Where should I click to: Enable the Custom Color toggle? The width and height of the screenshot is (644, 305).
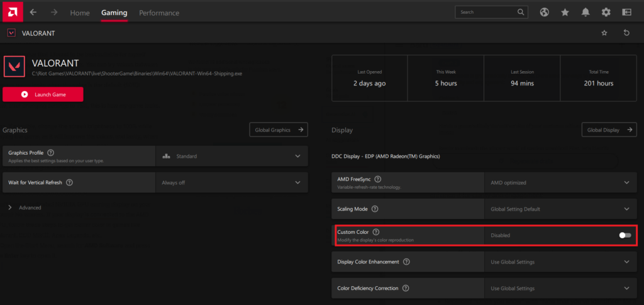pyautogui.click(x=625, y=235)
